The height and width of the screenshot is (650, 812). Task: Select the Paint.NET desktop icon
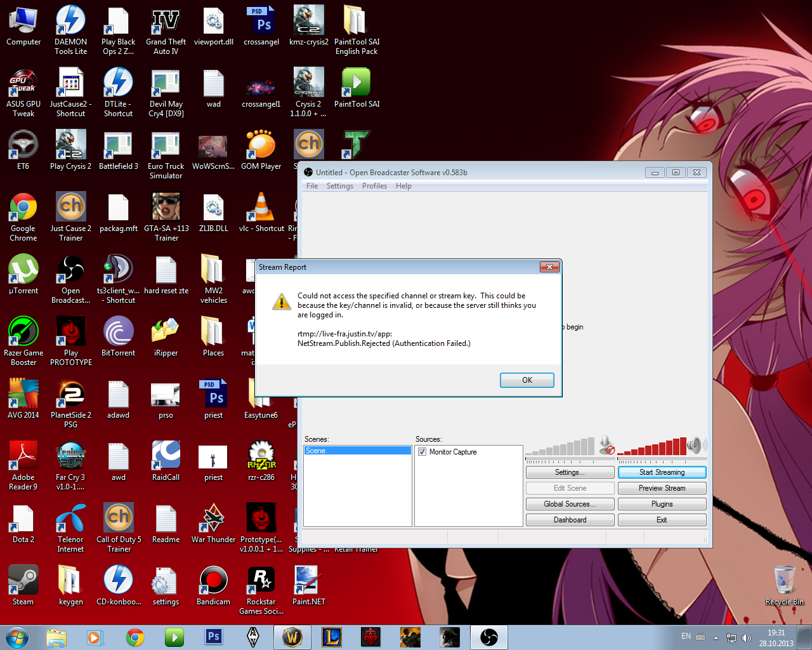[x=308, y=586]
